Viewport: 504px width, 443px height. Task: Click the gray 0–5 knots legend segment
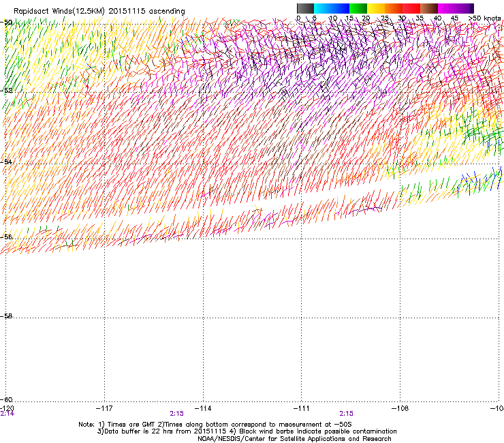click(x=305, y=8)
